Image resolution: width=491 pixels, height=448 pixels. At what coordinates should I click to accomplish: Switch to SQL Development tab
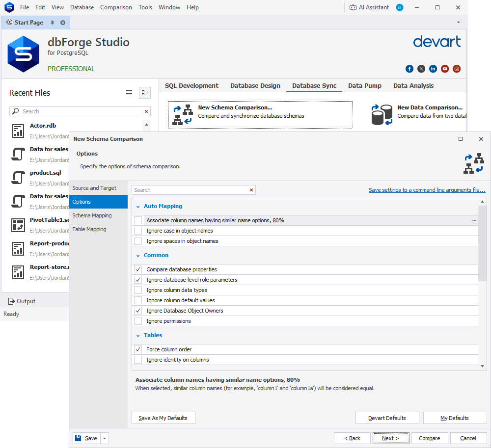pos(191,86)
